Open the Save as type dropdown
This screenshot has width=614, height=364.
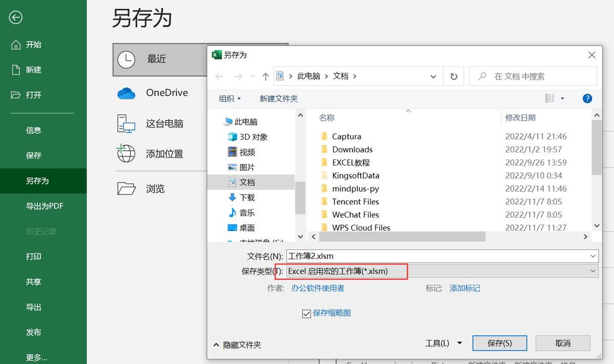click(593, 271)
